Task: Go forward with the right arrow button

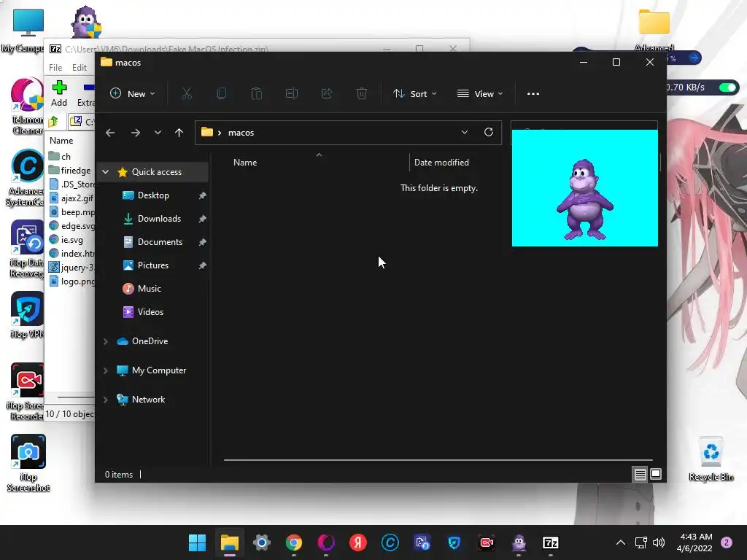Action: point(135,133)
